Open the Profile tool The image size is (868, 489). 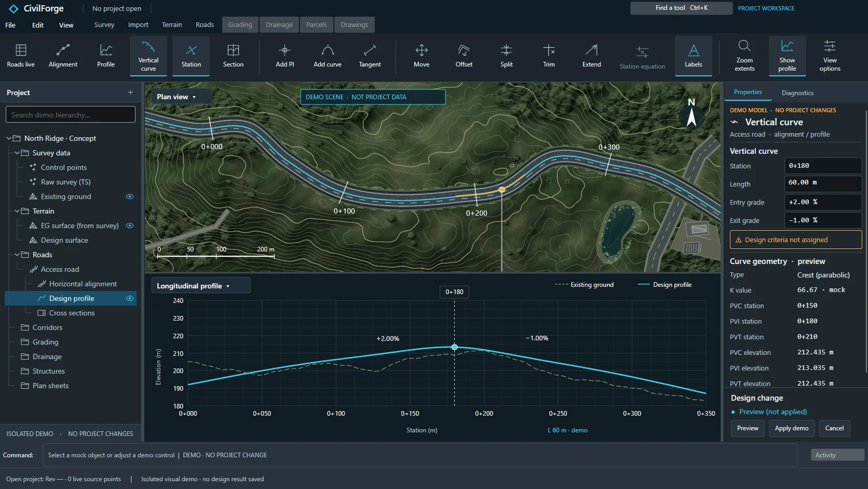[x=106, y=56]
